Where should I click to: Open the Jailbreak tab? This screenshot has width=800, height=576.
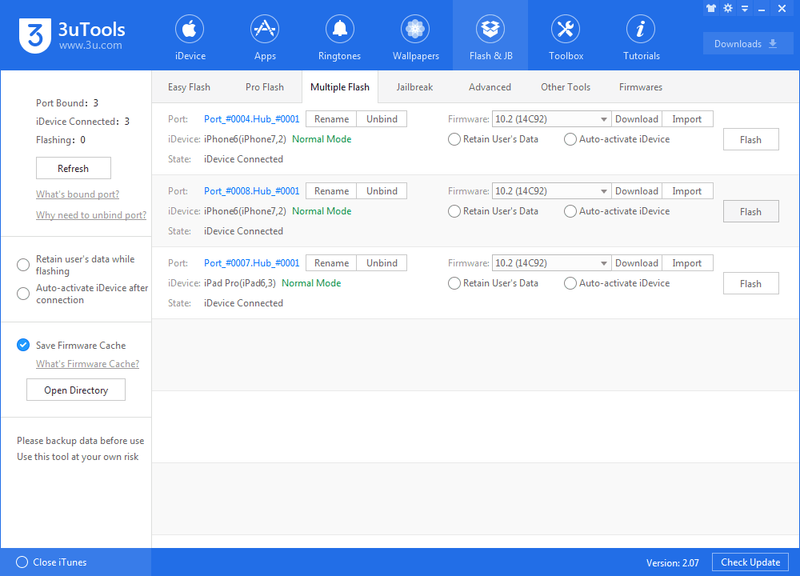point(414,87)
